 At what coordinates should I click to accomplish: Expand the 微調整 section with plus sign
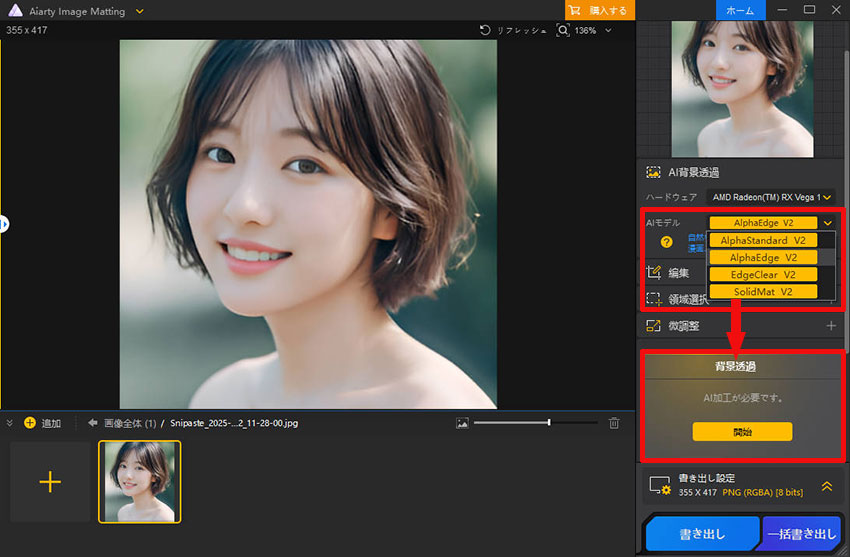click(830, 326)
